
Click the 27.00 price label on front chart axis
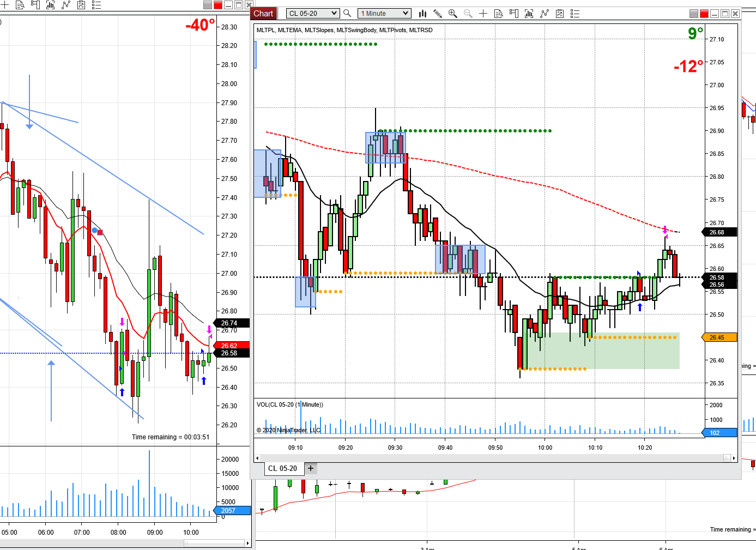717,85
